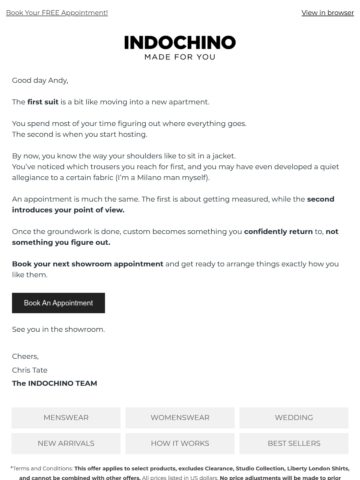Screen dimensions: 360x480
Task: Browse NEW ARRIVALS
Action: pos(66,443)
